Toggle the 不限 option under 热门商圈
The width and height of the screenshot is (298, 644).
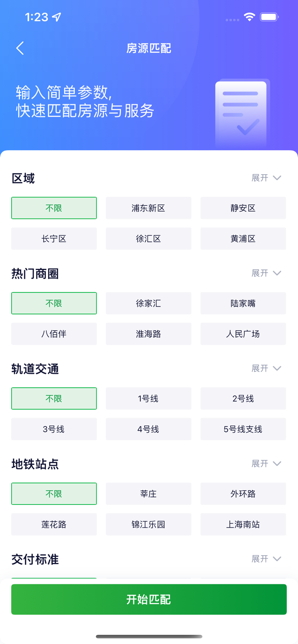point(54,303)
